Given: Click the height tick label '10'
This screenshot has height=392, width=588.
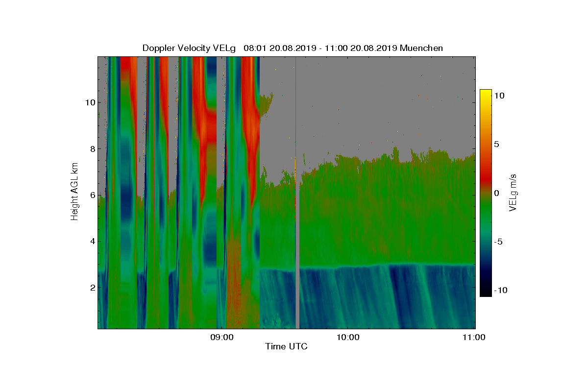Looking at the screenshot, I should tap(90, 102).
